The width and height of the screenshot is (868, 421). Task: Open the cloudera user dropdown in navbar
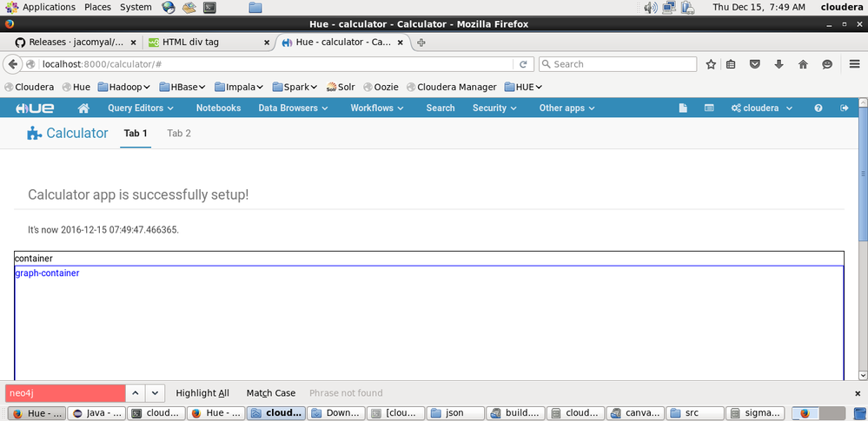pyautogui.click(x=762, y=108)
